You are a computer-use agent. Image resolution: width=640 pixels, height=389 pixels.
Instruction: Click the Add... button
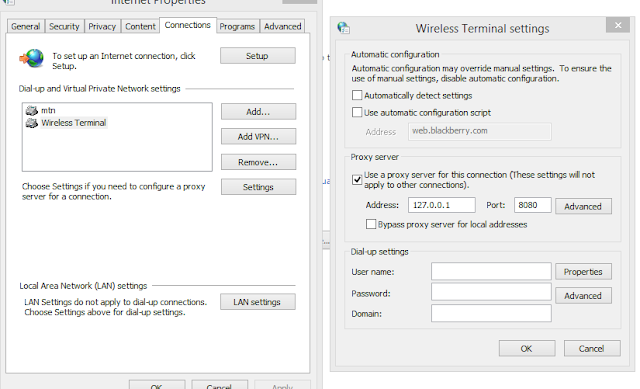click(x=258, y=111)
